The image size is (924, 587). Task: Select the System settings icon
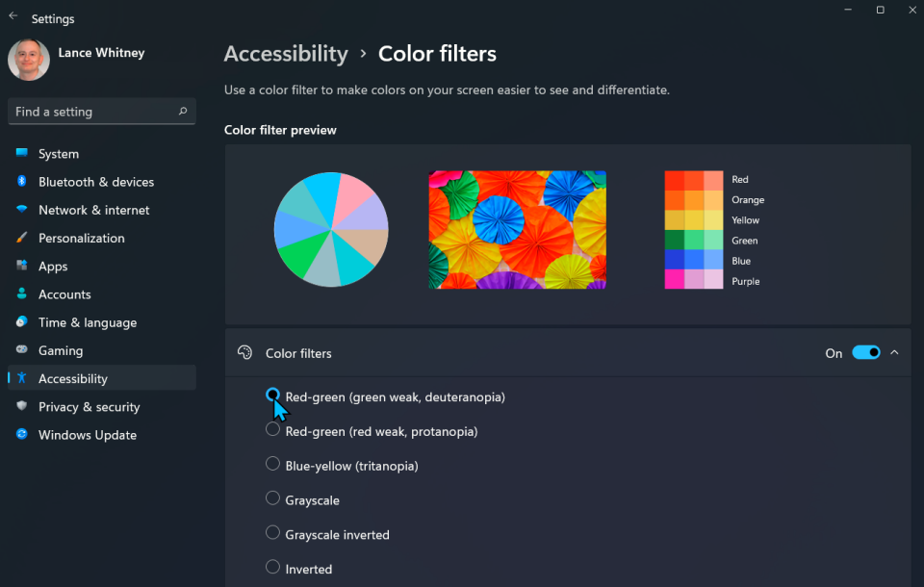coord(22,153)
